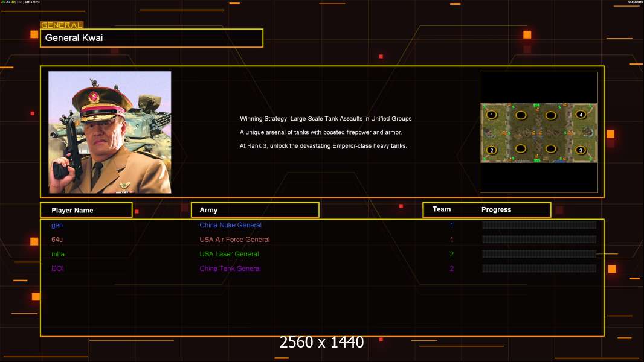Select player name mha
Viewport: 644px width, 362px height.
click(x=58, y=254)
